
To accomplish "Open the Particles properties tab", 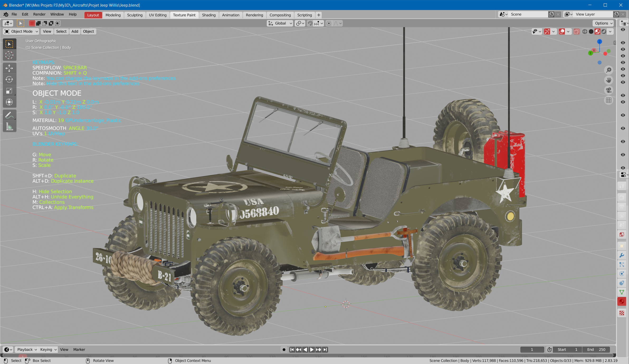I will 622,265.
